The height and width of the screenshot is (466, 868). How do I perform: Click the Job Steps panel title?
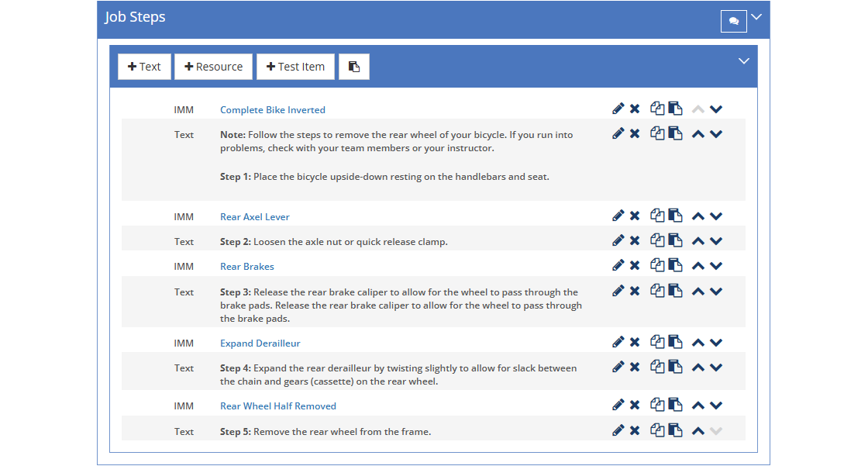[x=135, y=17]
